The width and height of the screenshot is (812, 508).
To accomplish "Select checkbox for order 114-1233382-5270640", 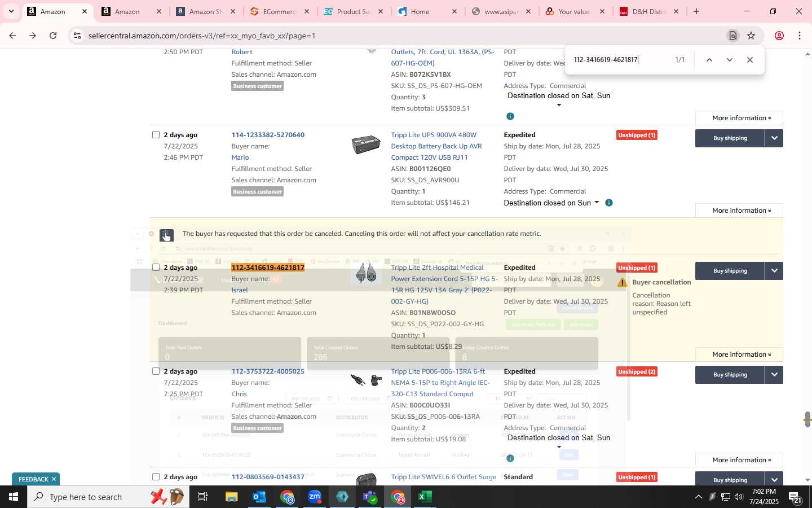I will click(156, 134).
